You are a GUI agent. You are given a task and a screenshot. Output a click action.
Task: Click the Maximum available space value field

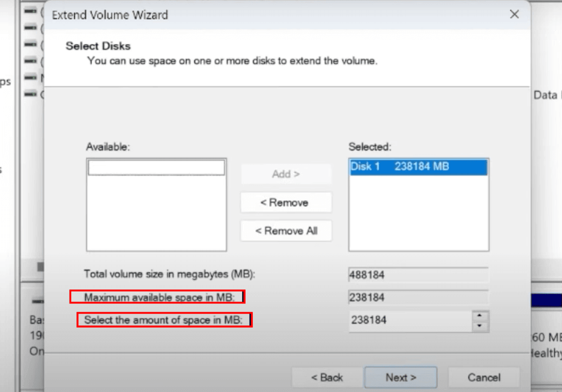click(x=418, y=297)
